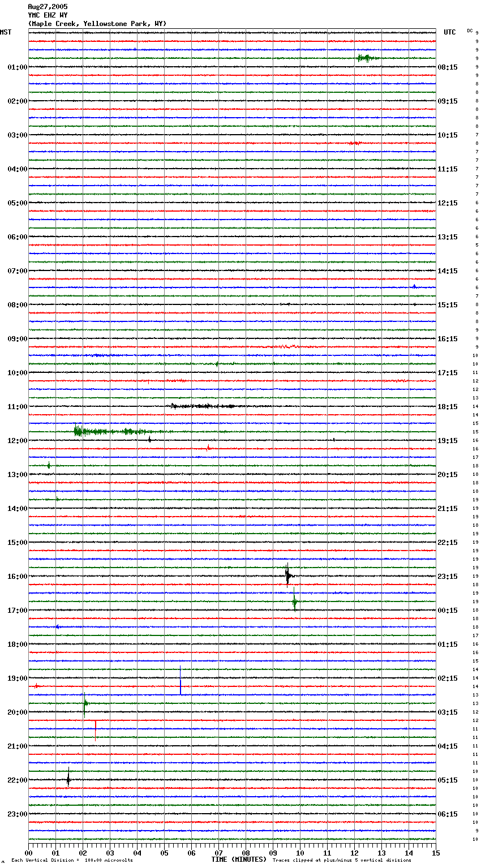Click minute tick label 06 on bottom axis

pyautogui.click(x=191, y=853)
